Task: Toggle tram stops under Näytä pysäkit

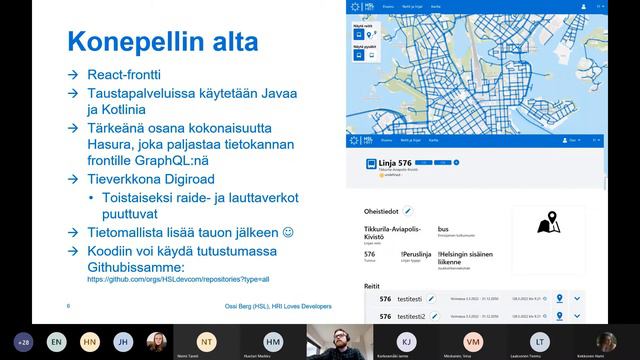Action: coord(371,55)
